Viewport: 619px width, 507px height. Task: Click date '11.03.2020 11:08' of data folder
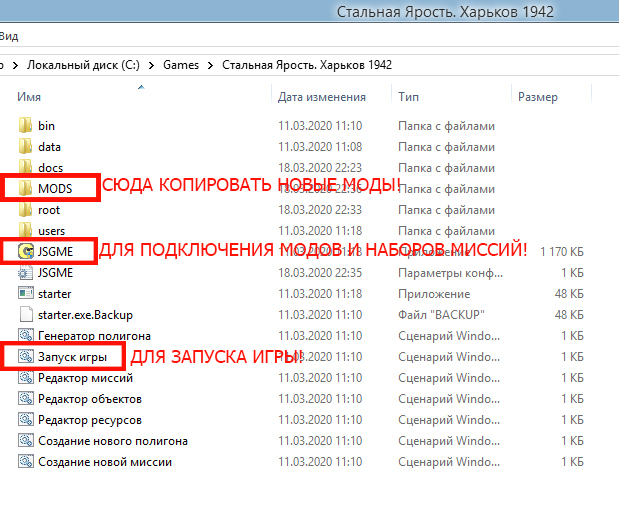tap(320, 147)
